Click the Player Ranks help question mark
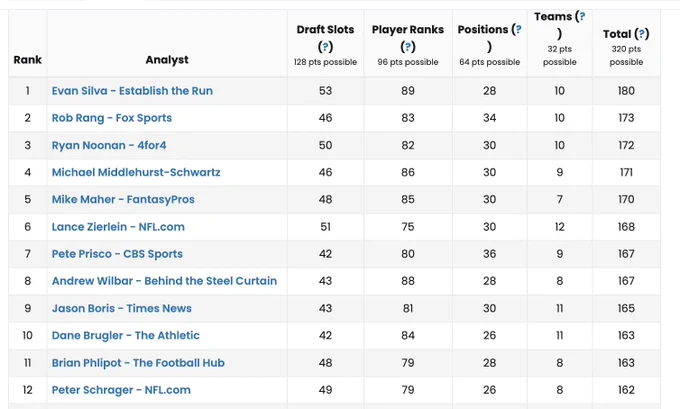The height and width of the screenshot is (409, 680). (408, 46)
